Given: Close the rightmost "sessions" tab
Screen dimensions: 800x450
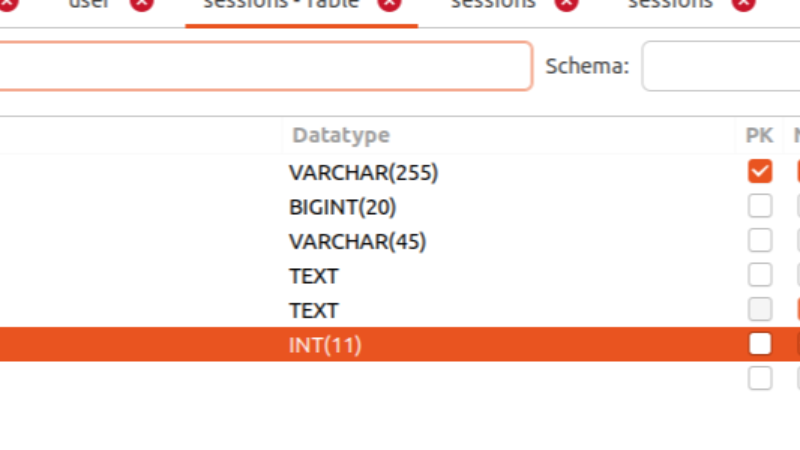Looking at the screenshot, I should 743,3.
